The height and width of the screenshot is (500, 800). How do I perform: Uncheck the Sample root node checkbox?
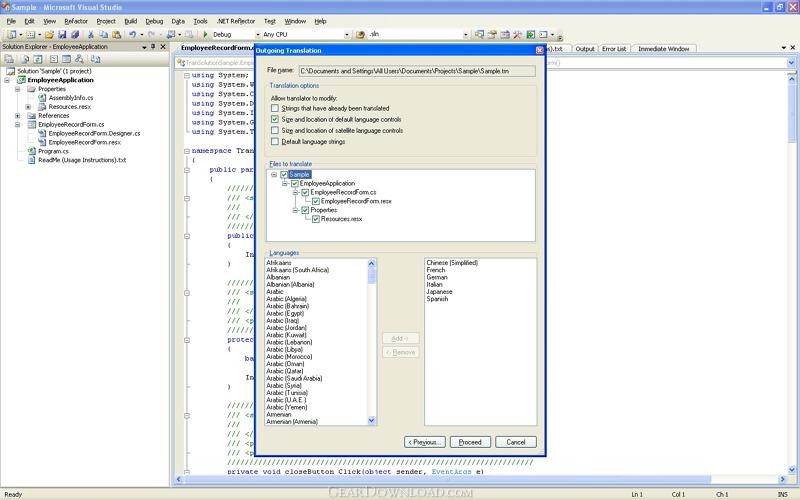[x=284, y=174]
